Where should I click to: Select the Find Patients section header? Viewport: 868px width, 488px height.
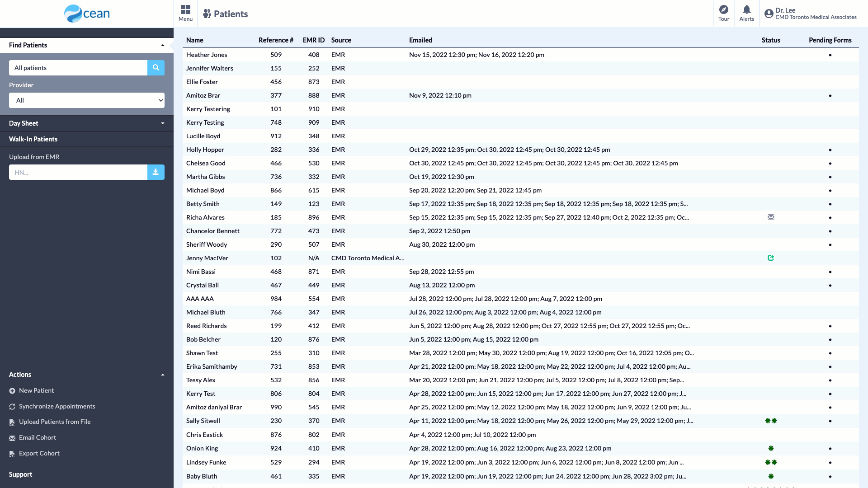(87, 45)
